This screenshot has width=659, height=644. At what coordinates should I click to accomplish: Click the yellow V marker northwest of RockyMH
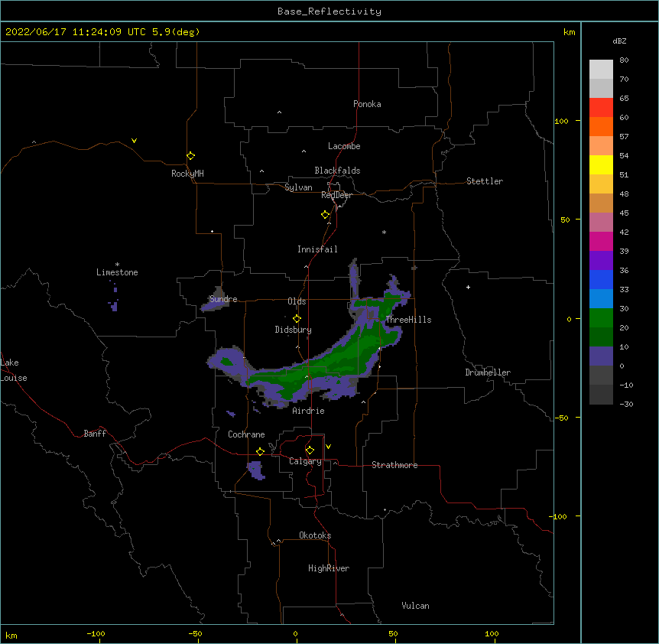click(x=134, y=141)
